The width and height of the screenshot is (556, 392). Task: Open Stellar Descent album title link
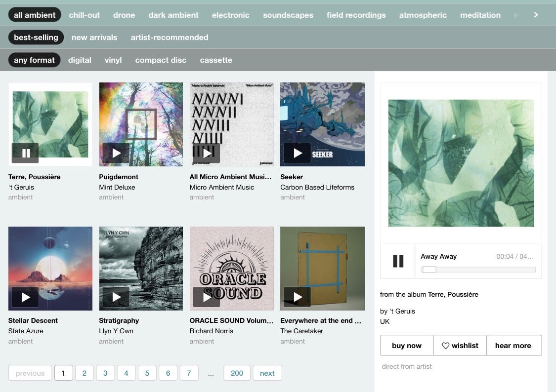coord(33,320)
